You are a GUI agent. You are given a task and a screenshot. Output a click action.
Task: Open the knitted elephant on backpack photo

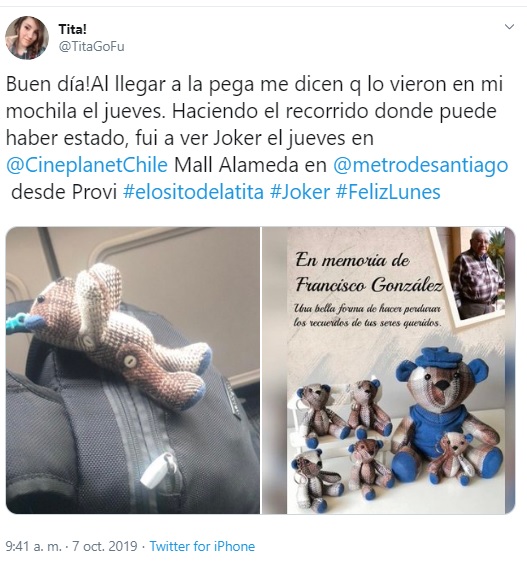133,370
